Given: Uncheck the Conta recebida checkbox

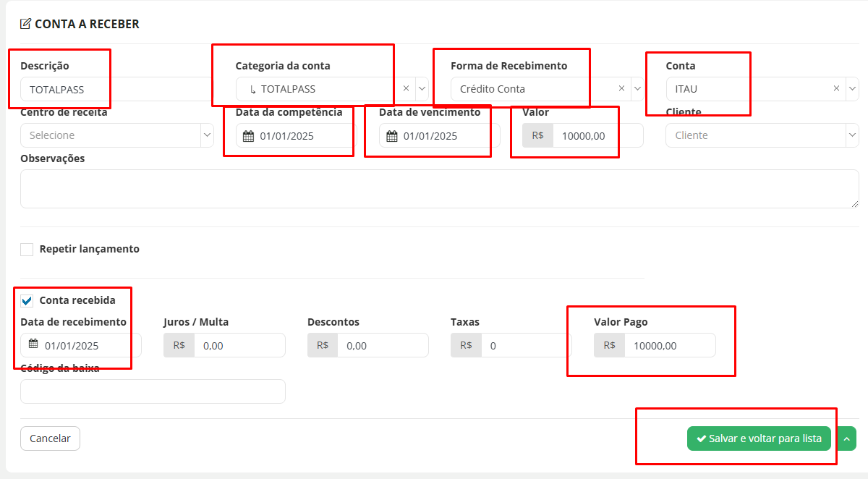Looking at the screenshot, I should point(27,300).
